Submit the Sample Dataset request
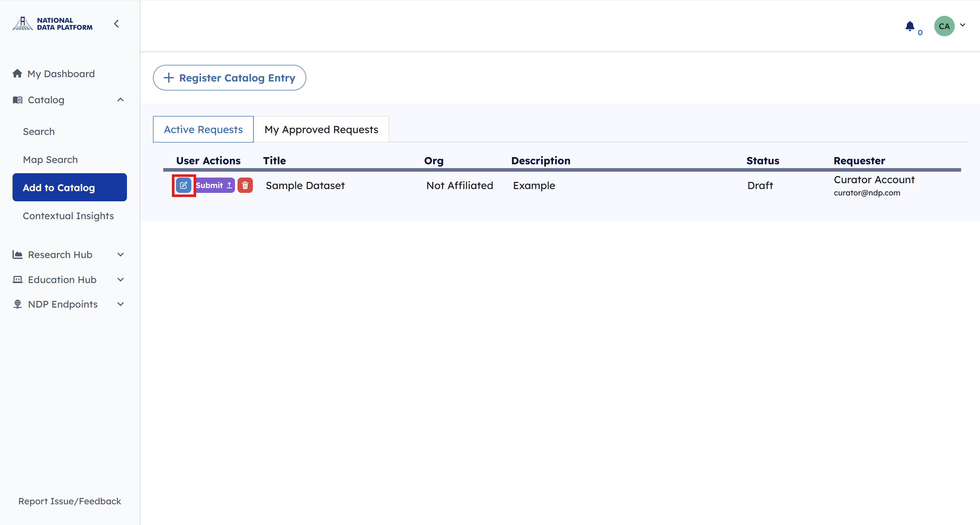 [215, 186]
